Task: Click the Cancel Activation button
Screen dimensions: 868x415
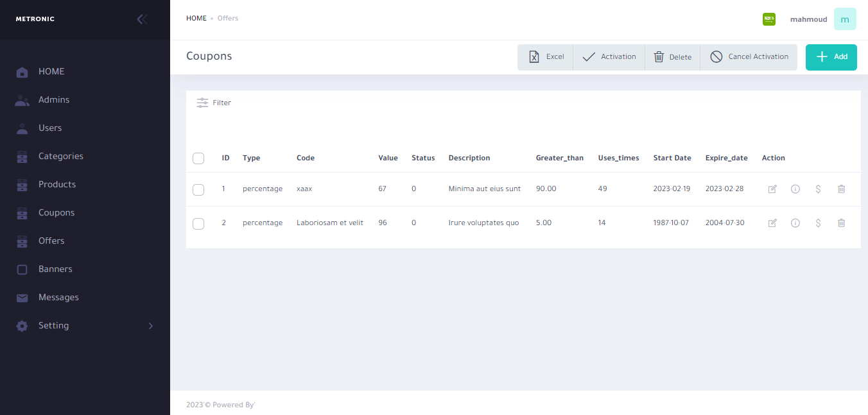Action: coord(749,57)
